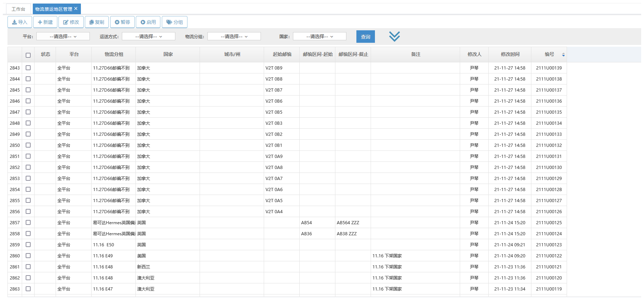The image size is (644, 303).
Task: Expand more filters with double chevron
Action: 394,36
